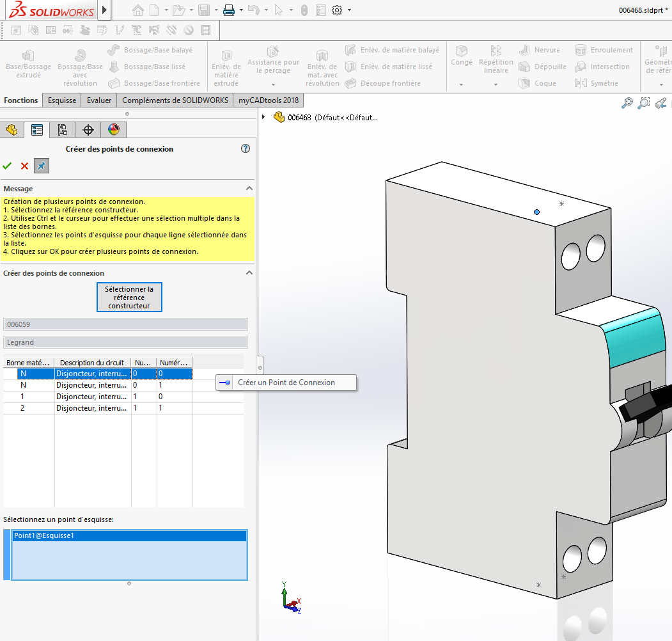Click the 006468 part icon in viewport tree
This screenshot has width=672, height=641.
[x=279, y=117]
